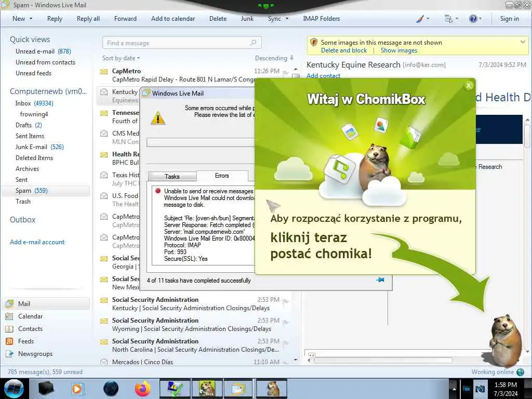Click Sign in at top right
The image size is (532, 399).
(x=509, y=19)
